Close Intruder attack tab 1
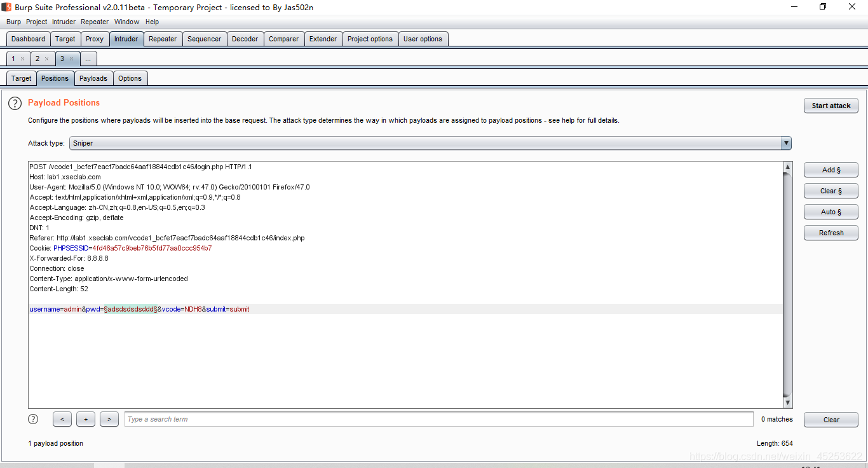This screenshot has height=468, width=868. click(22, 59)
